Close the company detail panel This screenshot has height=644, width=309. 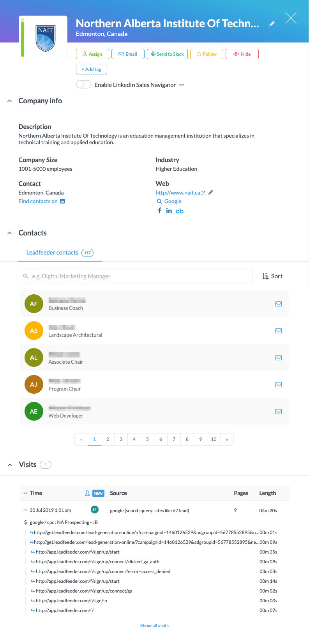(x=291, y=18)
